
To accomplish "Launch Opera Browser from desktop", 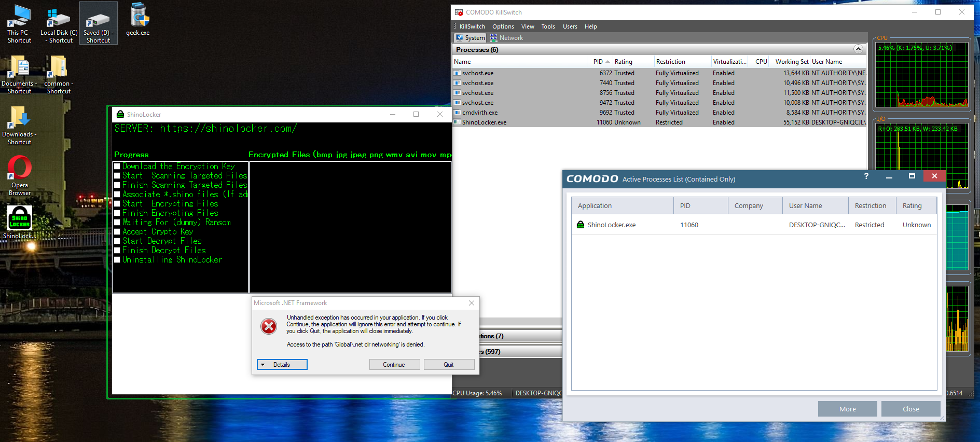I will click(x=20, y=176).
